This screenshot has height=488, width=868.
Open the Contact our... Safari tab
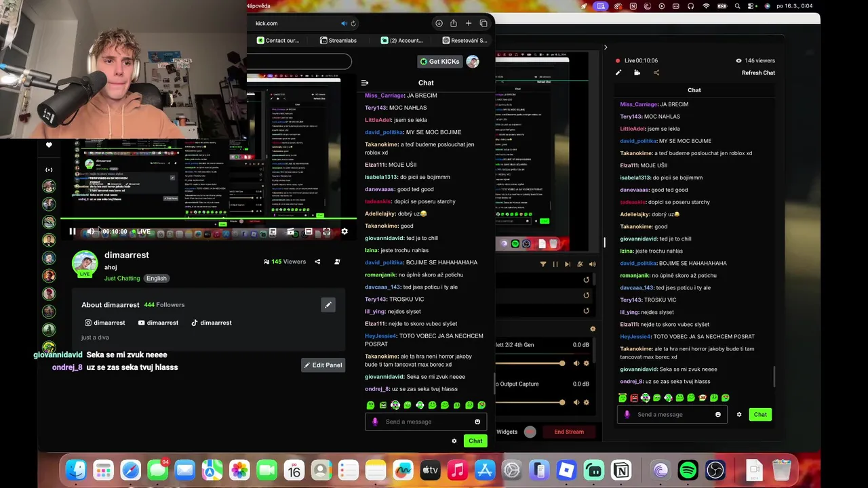[278, 41]
